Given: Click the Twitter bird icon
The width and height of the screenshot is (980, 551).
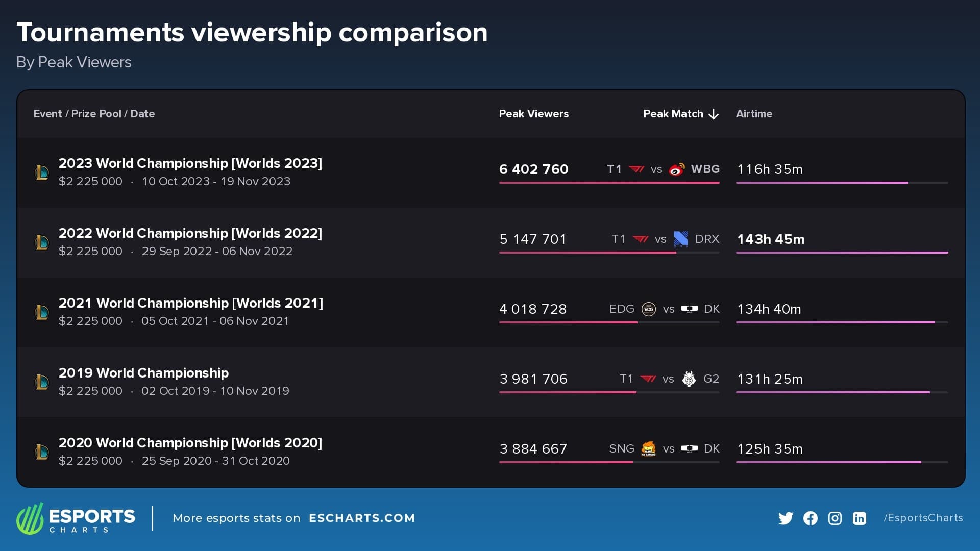Looking at the screenshot, I should 786,518.
